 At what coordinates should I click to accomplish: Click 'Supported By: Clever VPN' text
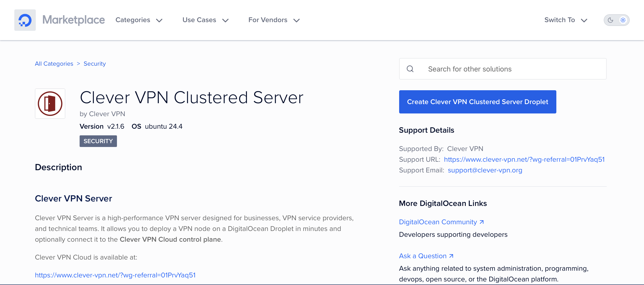coord(441,149)
